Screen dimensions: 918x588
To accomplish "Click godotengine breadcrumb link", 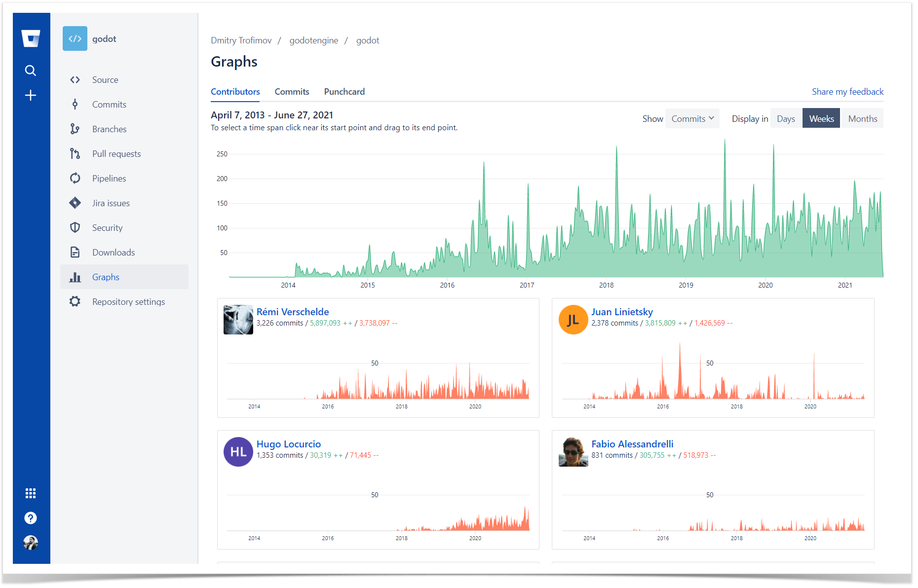I will tap(313, 40).
